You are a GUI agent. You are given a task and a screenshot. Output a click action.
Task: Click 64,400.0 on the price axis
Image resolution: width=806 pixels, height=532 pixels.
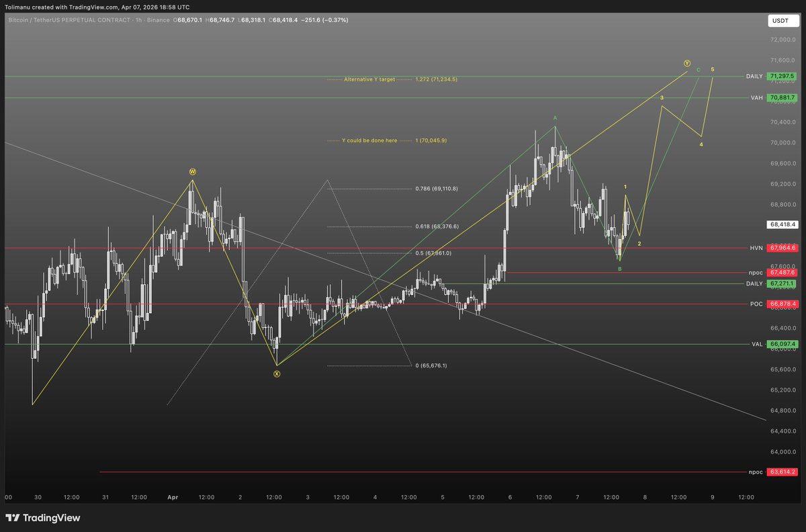[x=782, y=431]
